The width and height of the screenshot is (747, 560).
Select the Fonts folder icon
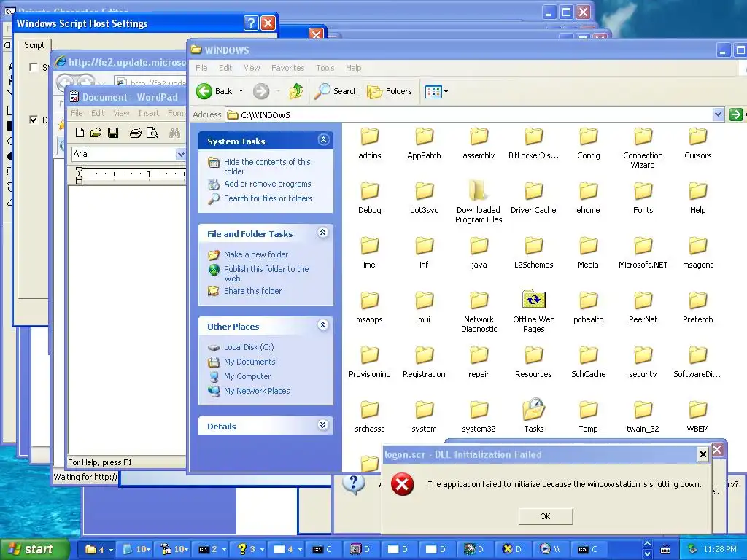point(643,190)
